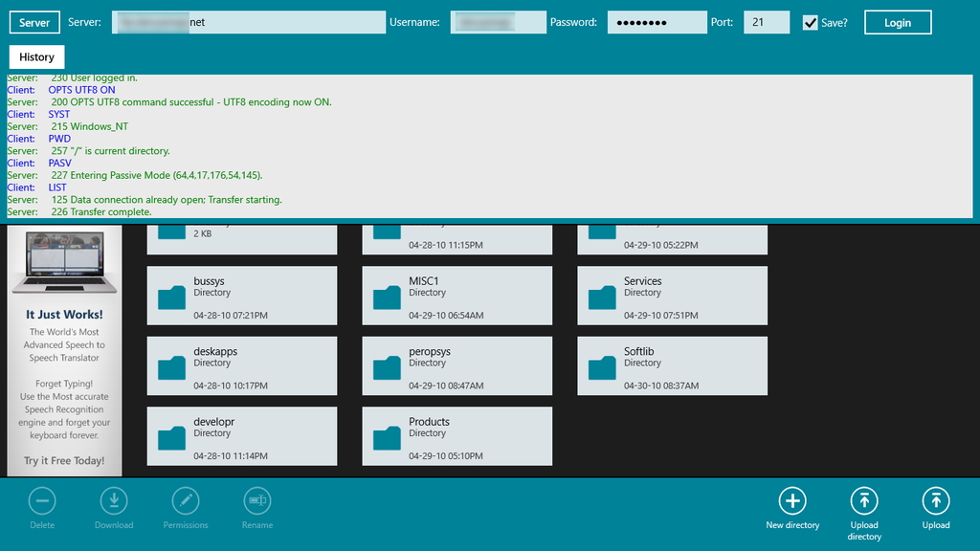Viewport: 980px width, 551px height.
Task: Click the 'It Just Works!' ad heading
Action: click(x=64, y=314)
